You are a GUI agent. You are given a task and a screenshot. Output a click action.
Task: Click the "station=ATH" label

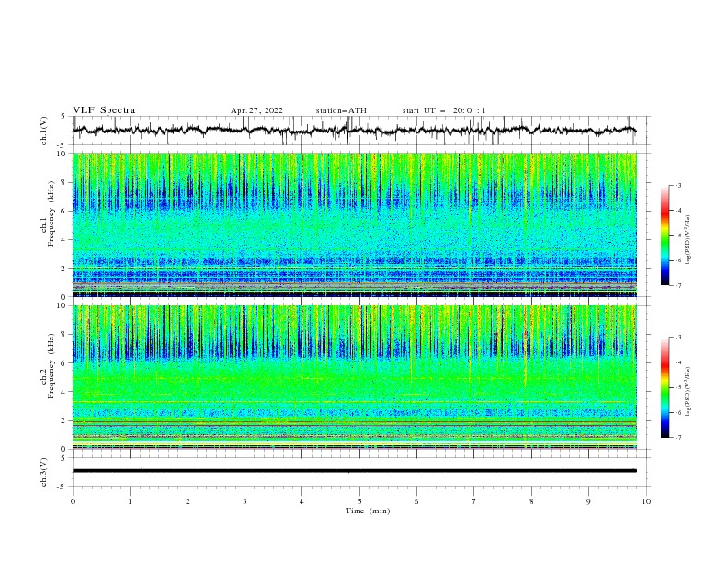tap(341, 110)
